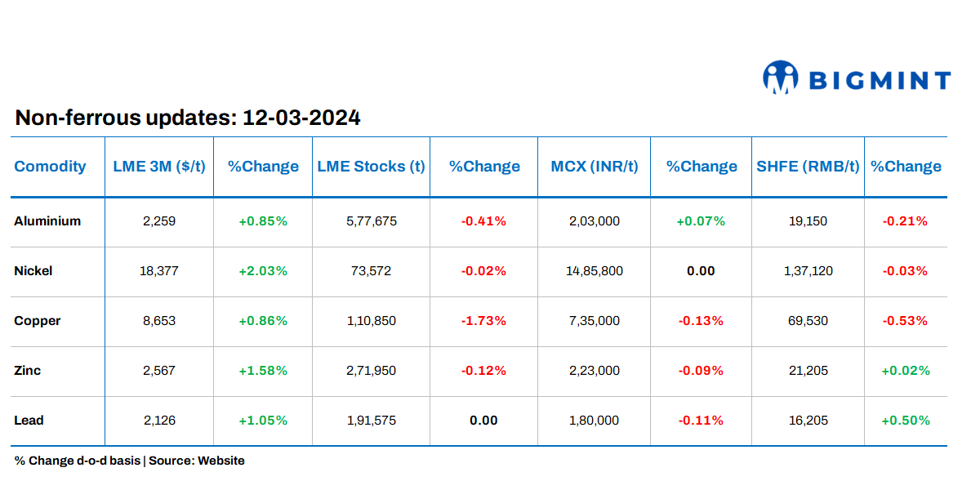
Task: Click the Copper row label
Action: coord(38,321)
